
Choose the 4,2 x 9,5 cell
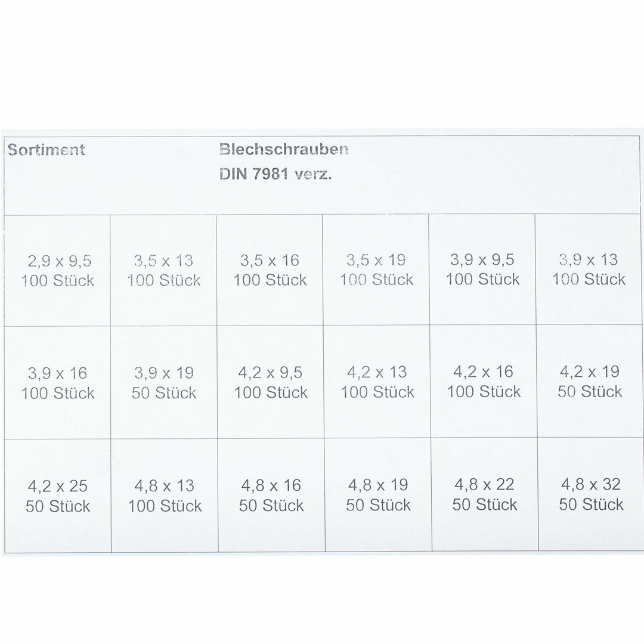click(x=270, y=382)
